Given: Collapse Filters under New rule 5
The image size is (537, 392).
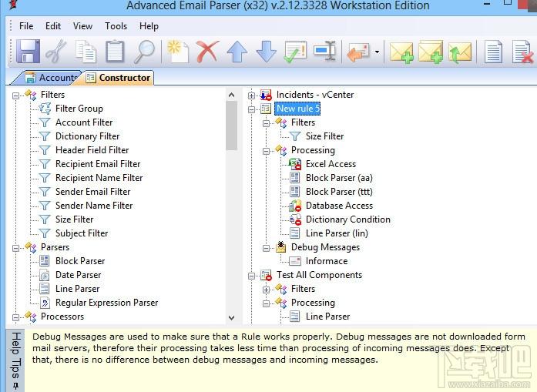Looking at the screenshot, I should click(266, 123).
